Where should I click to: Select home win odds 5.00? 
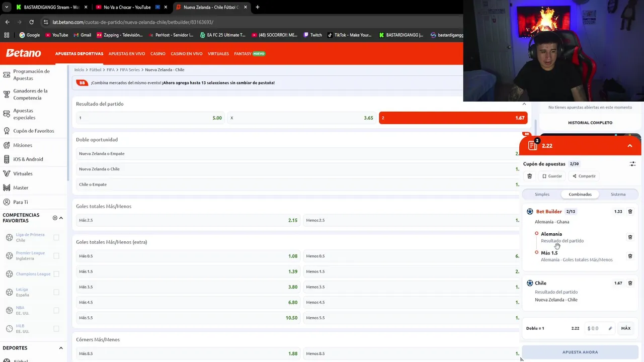(150, 118)
